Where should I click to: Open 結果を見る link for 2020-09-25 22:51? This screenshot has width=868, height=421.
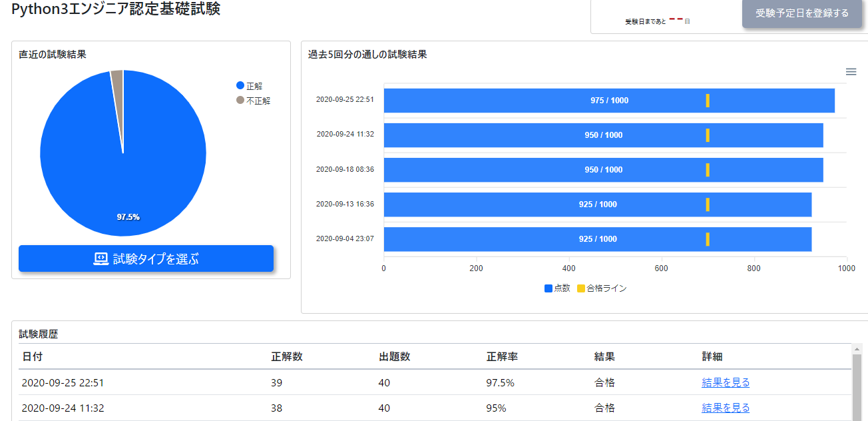[x=726, y=382]
